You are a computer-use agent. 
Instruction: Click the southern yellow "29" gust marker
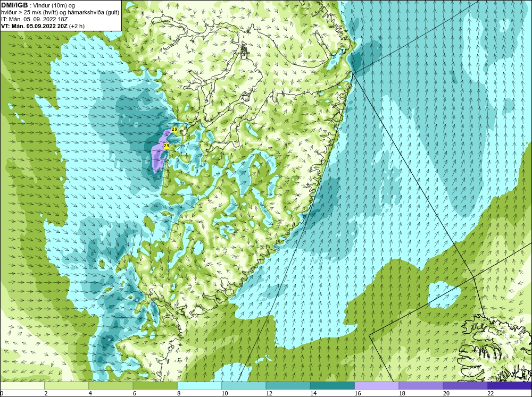coord(166,146)
